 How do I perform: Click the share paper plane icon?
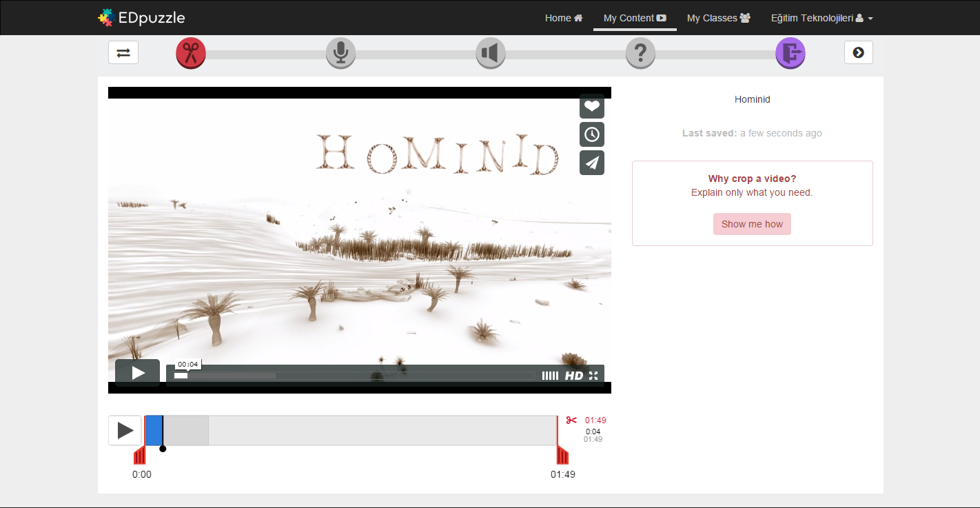click(x=592, y=163)
